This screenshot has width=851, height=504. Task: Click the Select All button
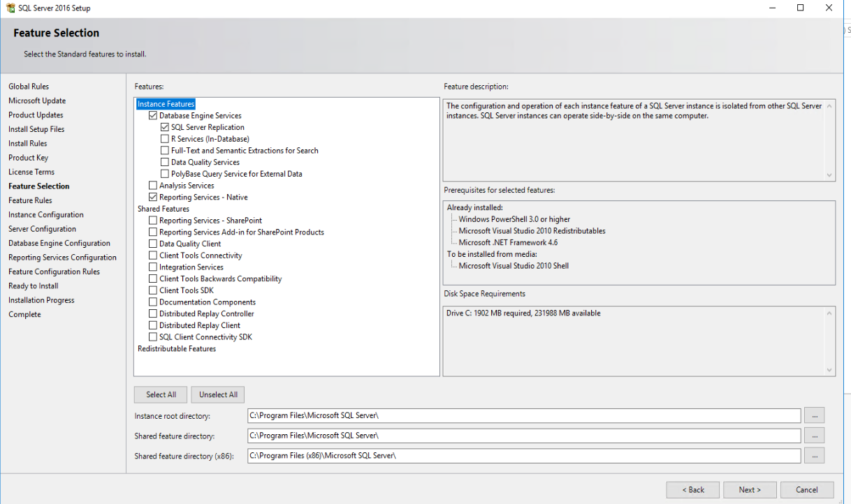(160, 394)
